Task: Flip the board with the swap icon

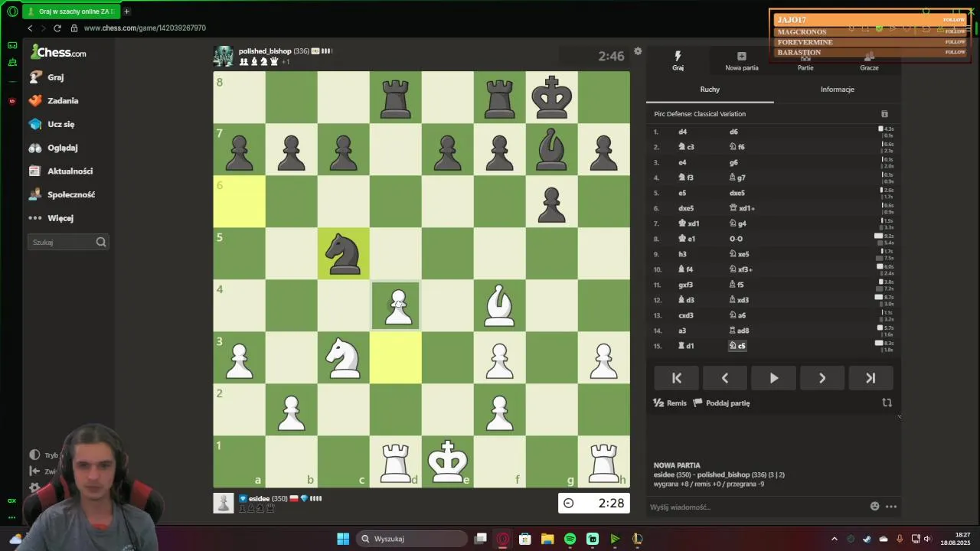Action: tap(887, 403)
